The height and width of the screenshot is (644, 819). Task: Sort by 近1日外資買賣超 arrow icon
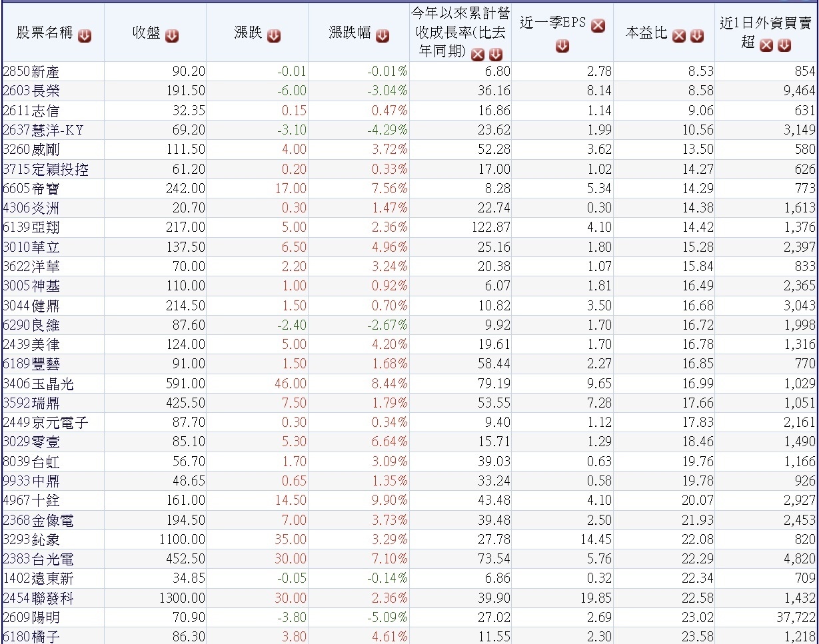pos(784,45)
